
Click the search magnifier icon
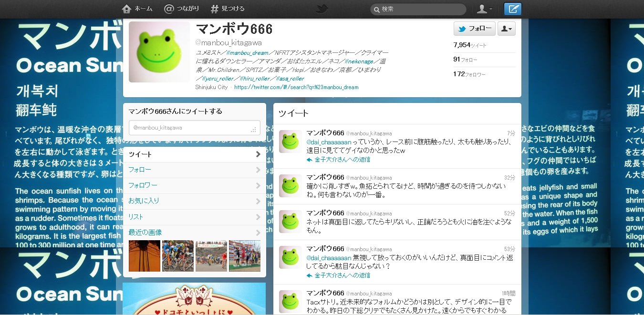pyautogui.click(x=376, y=10)
